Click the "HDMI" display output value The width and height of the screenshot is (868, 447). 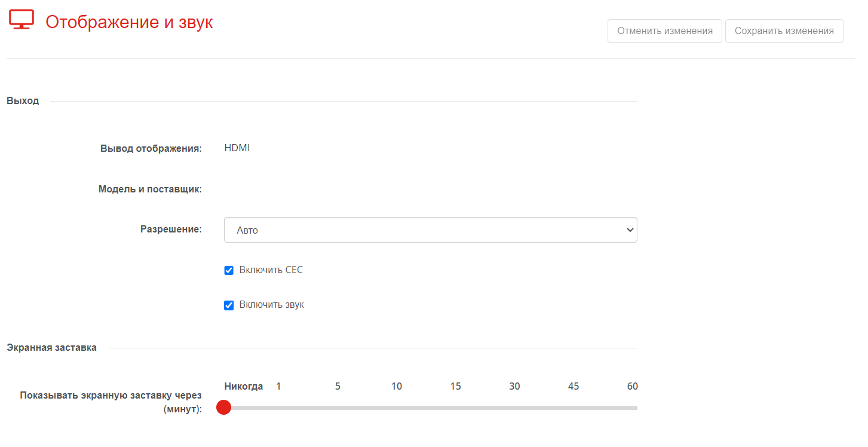point(237,148)
